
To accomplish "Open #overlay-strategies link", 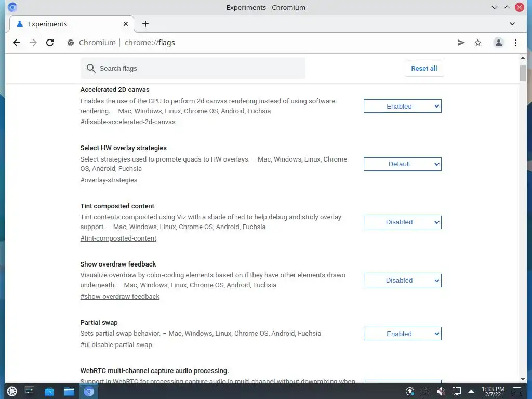I will coord(109,180).
